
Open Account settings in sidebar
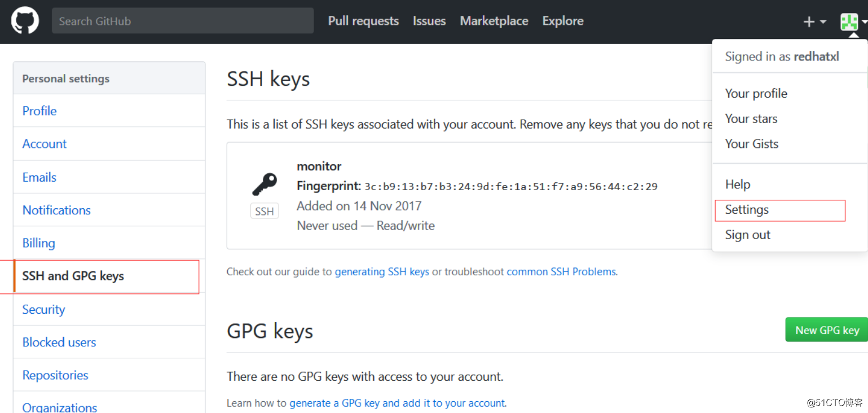pos(109,144)
